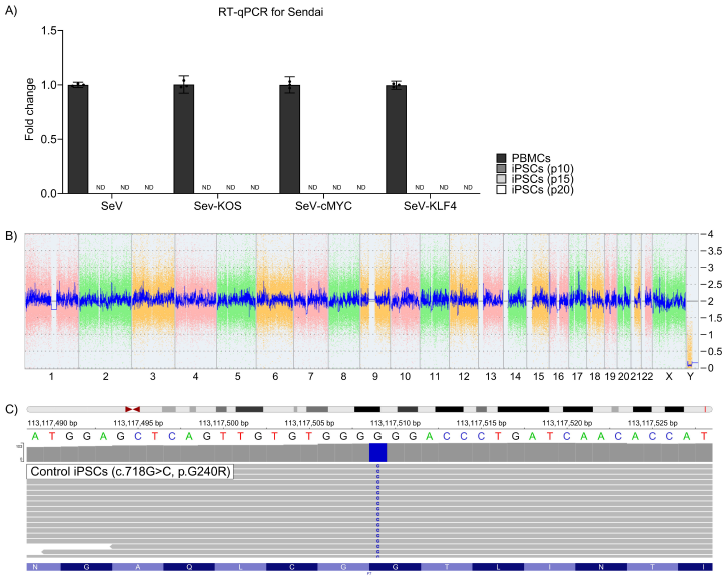This screenshot has height=582, width=726.
Task: Select chromosome 1 label on copy-number plot
Action: [50, 377]
